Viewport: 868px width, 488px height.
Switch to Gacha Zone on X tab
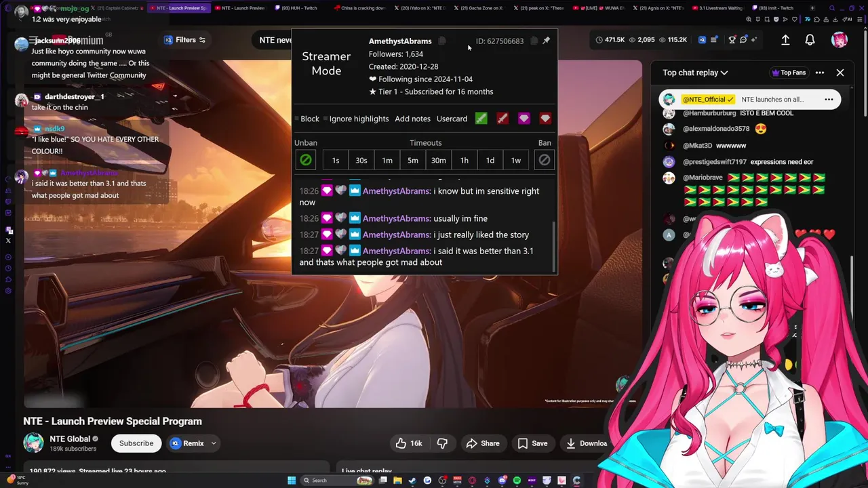point(480,8)
